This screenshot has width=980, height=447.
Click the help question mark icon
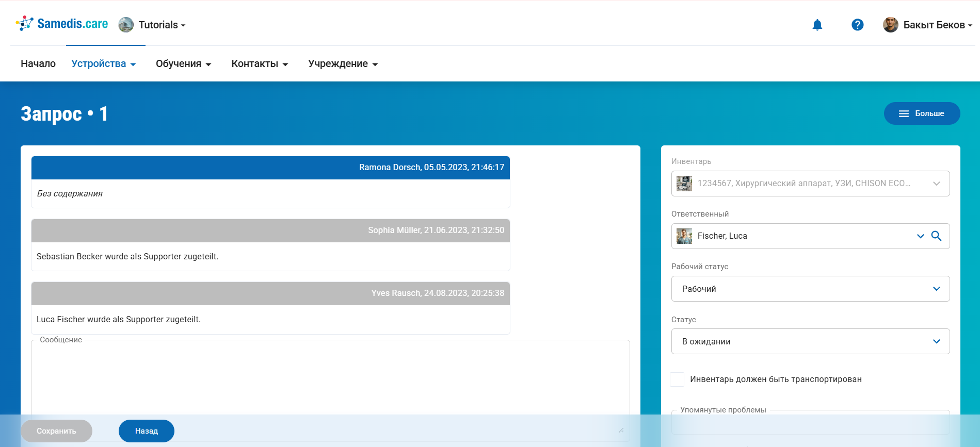[x=857, y=25]
